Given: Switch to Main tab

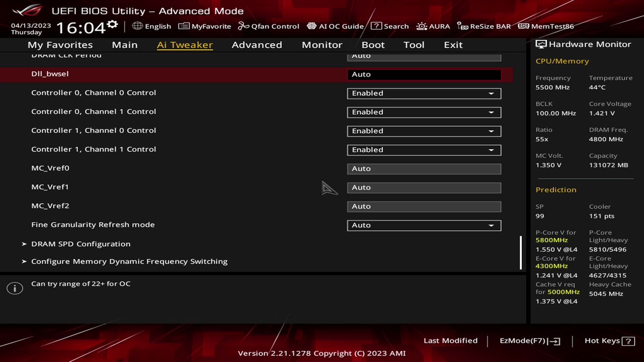Looking at the screenshot, I should (x=125, y=45).
